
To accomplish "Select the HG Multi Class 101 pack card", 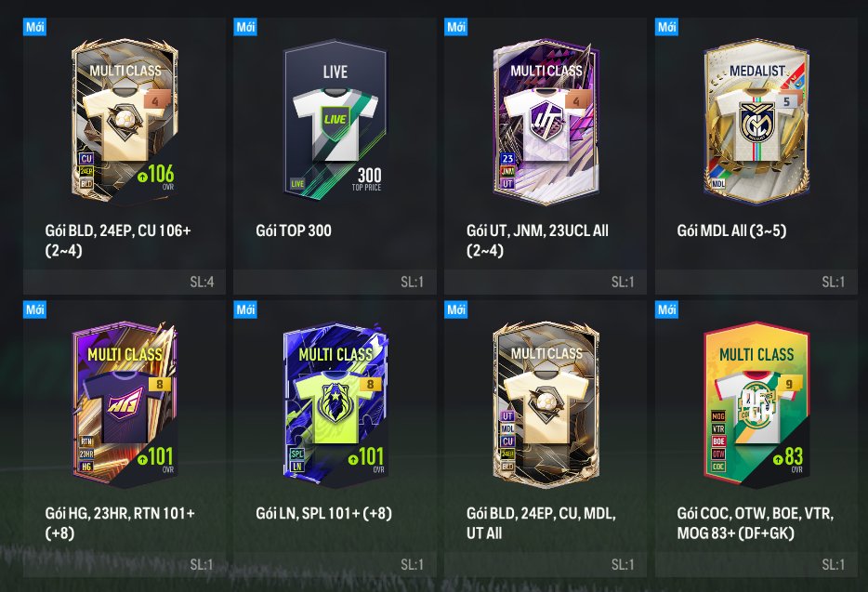I will [x=125, y=404].
